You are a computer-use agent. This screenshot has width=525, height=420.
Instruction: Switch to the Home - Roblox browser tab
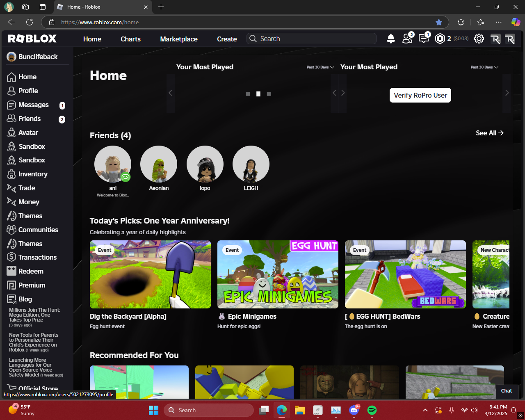(x=103, y=7)
